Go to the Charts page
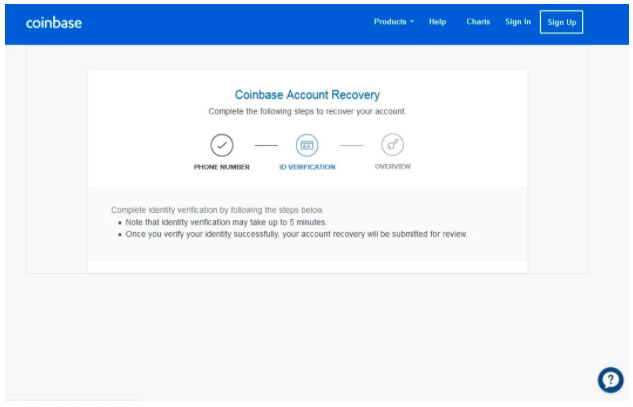 478,22
